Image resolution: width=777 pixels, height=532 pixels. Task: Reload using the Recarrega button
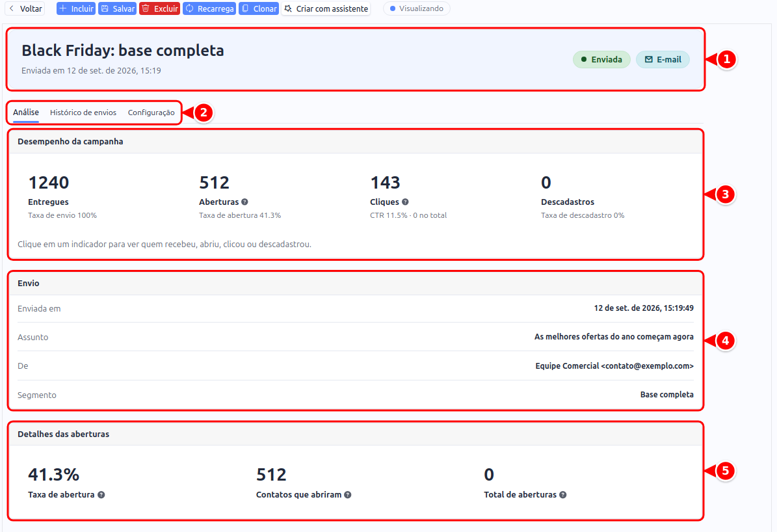click(x=209, y=8)
